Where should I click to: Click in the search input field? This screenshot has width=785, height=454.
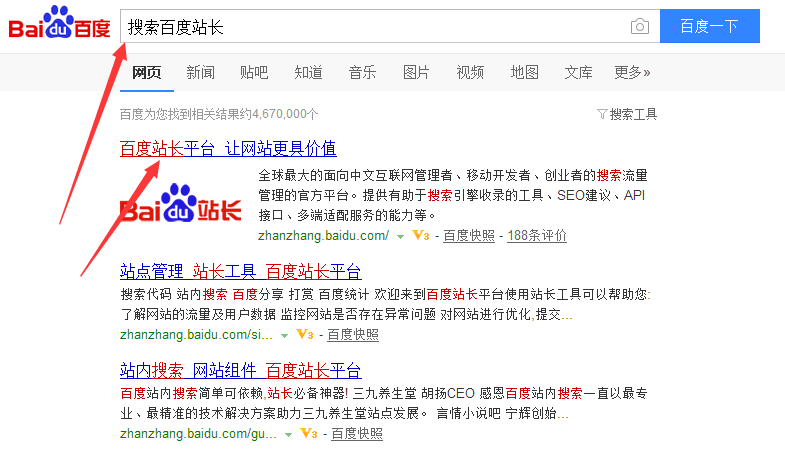click(370, 27)
